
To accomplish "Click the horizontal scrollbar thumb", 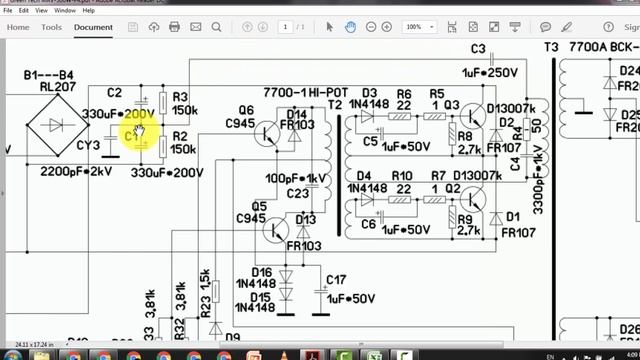I will click(361, 344).
